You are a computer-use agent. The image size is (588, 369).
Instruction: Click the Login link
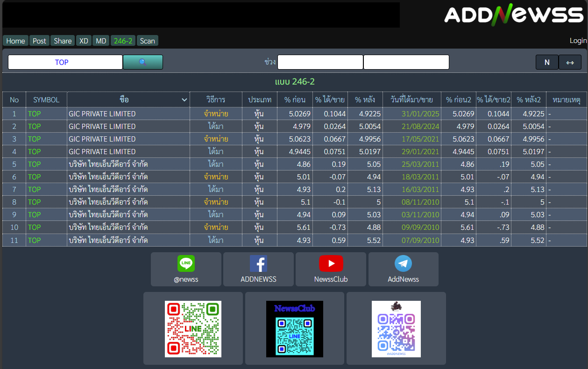pos(578,41)
